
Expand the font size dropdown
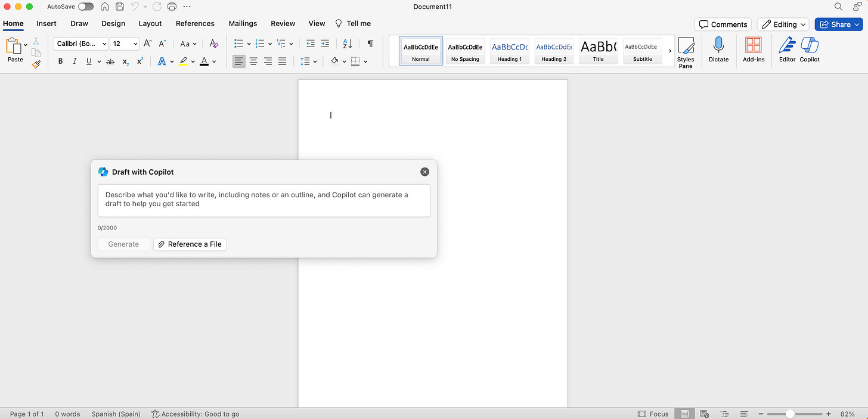135,44
